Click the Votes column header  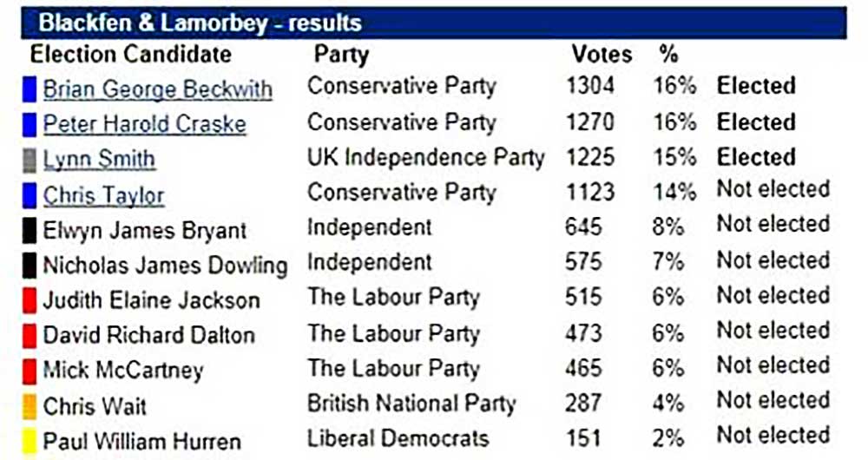602,54
